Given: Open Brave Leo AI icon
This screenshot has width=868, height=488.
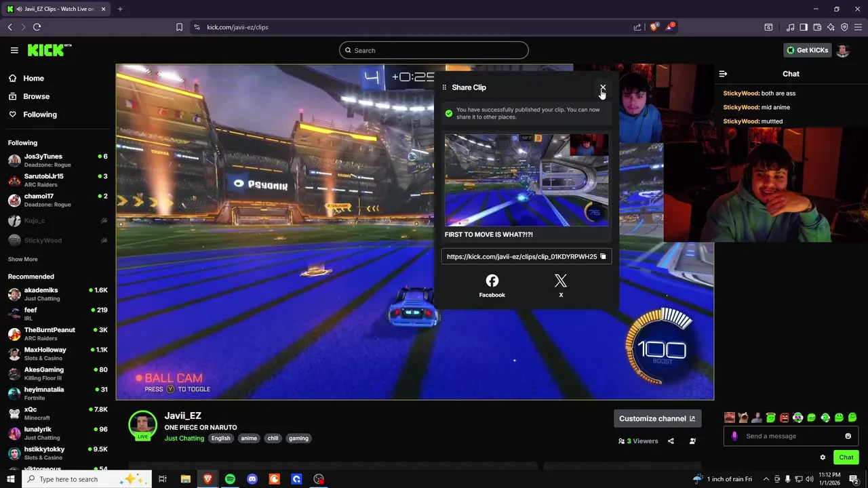Looking at the screenshot, I should 831,27.
